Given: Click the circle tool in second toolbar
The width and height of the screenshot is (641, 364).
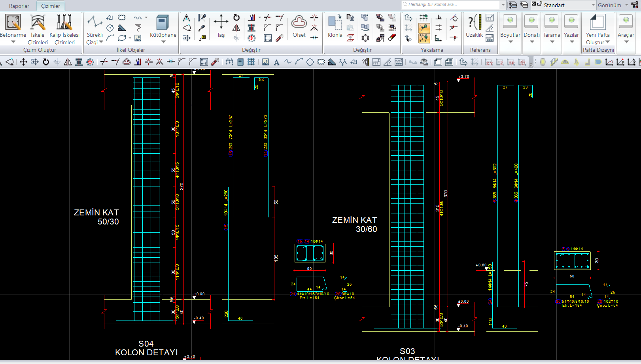Looking at the screenshot, I should pos(310,62).
